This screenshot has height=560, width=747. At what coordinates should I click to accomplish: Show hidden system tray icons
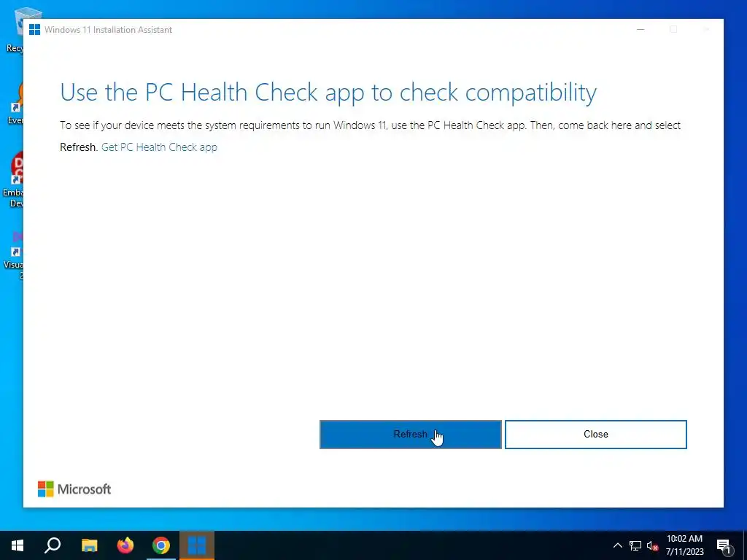[x=617, y=545]
